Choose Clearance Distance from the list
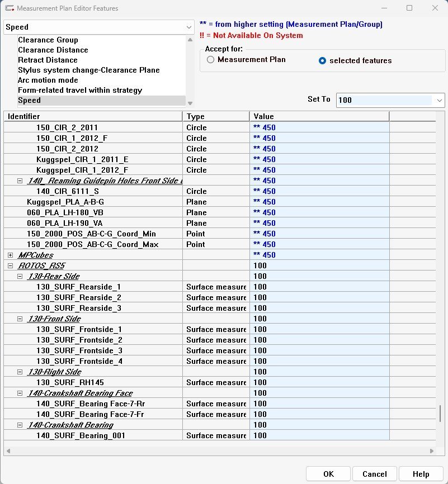 tap(53, 50)
